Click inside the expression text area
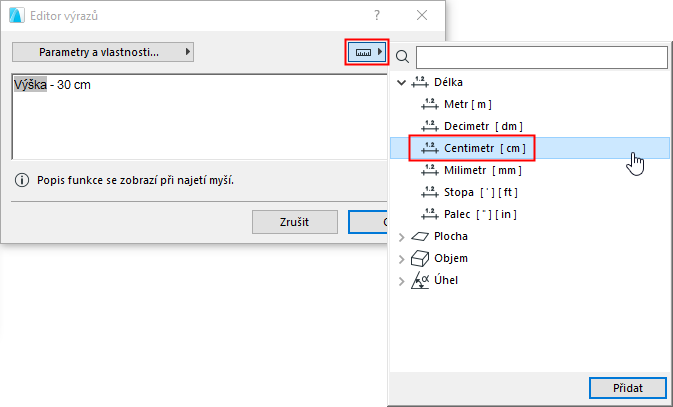Screen dimensions: 673x407 190,120
